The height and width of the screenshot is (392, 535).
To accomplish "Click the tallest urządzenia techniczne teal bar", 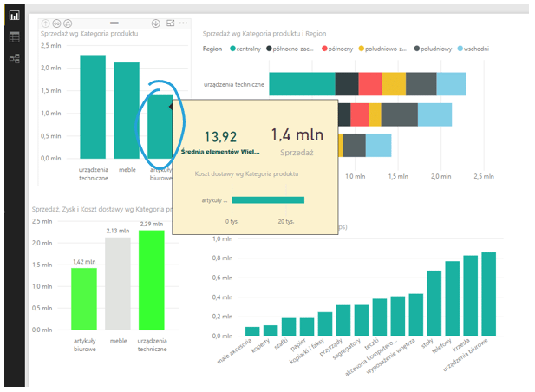I will 93,107.
